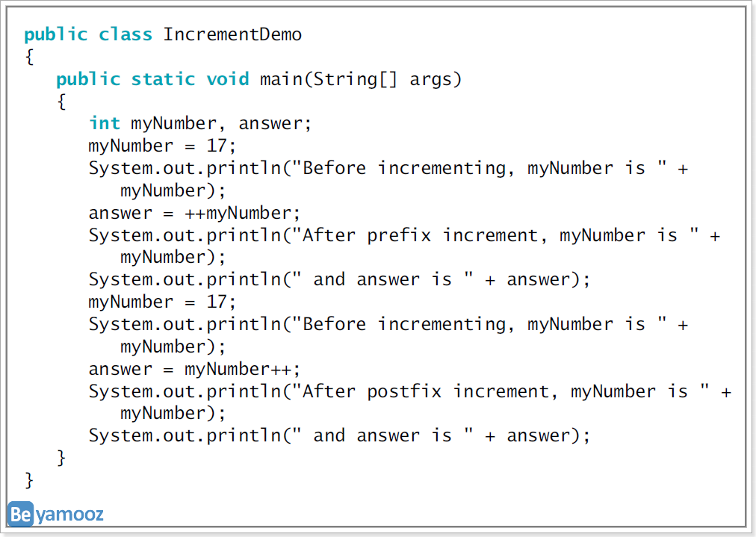
Task: Click the 'int' keyword in variable declaration
Action: [105, 123]
